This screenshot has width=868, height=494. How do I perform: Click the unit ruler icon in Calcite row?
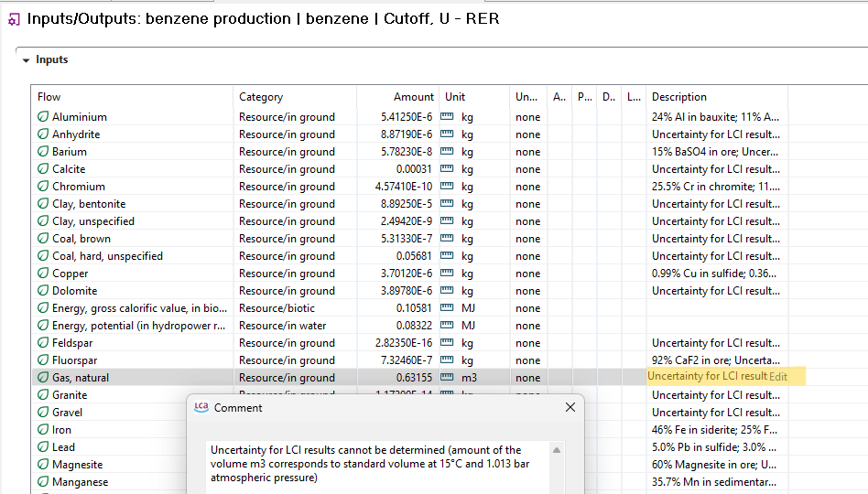(x=447, y=168)
